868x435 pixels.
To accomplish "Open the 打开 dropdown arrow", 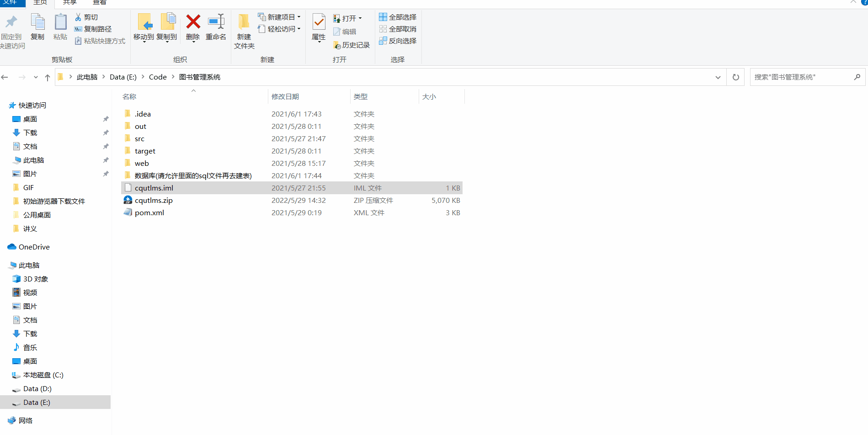I will 361,18.
